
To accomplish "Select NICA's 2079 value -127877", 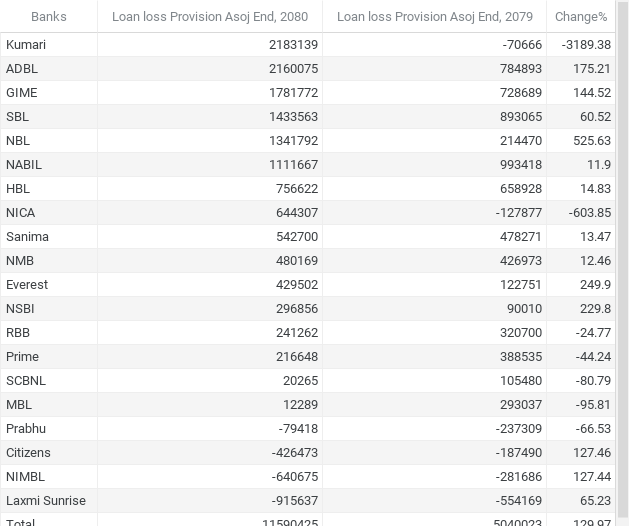I will [x=518, y=213].
